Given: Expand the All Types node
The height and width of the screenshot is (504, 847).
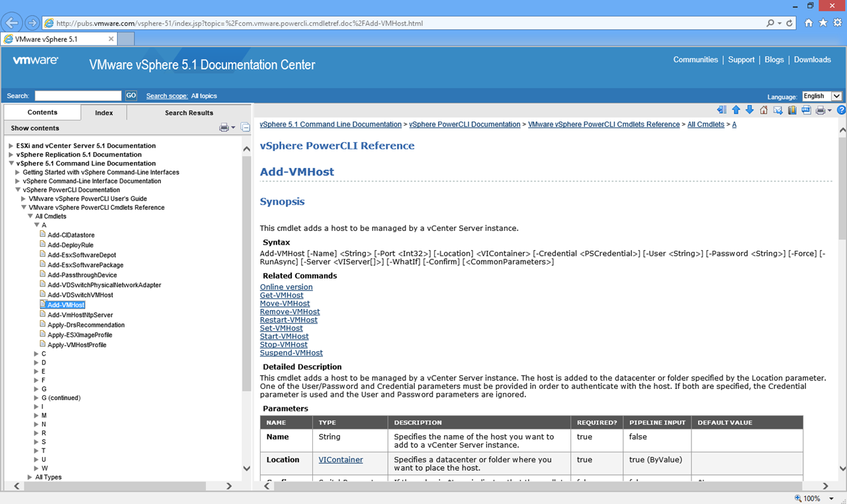Looking at the screenshot, I should tap(30, 477).
